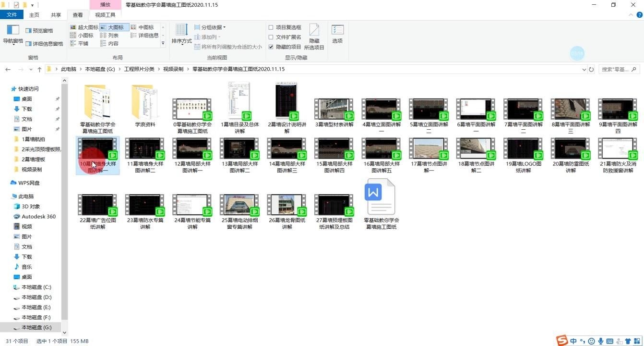Click the navigation pane vertical scrollbar
644x346 pixels.
tap(65, 202)
